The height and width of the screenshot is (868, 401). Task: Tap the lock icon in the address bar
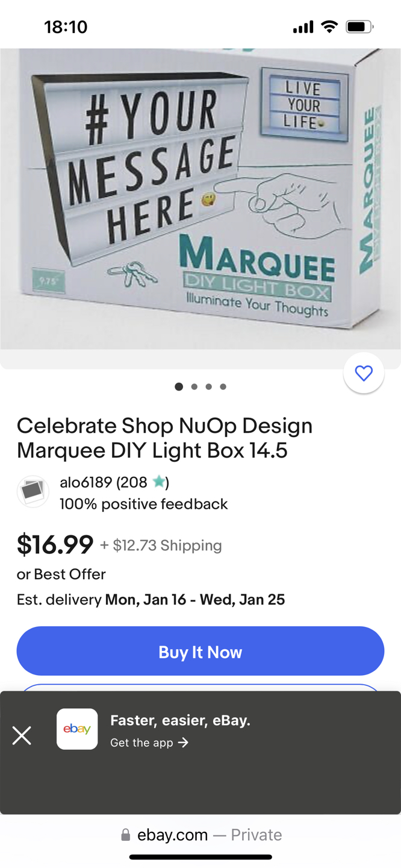click(126, 835)
